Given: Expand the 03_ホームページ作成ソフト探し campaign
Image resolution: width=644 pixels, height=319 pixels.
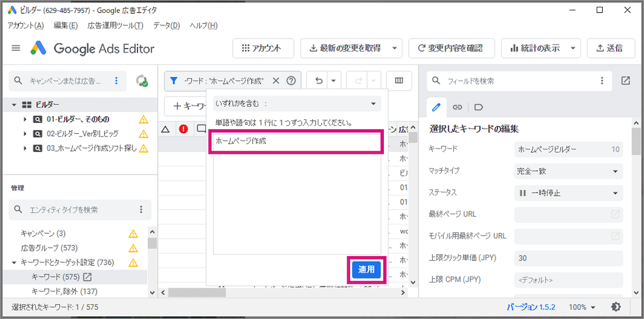Looking at the screenshot, I should (24, 148).
